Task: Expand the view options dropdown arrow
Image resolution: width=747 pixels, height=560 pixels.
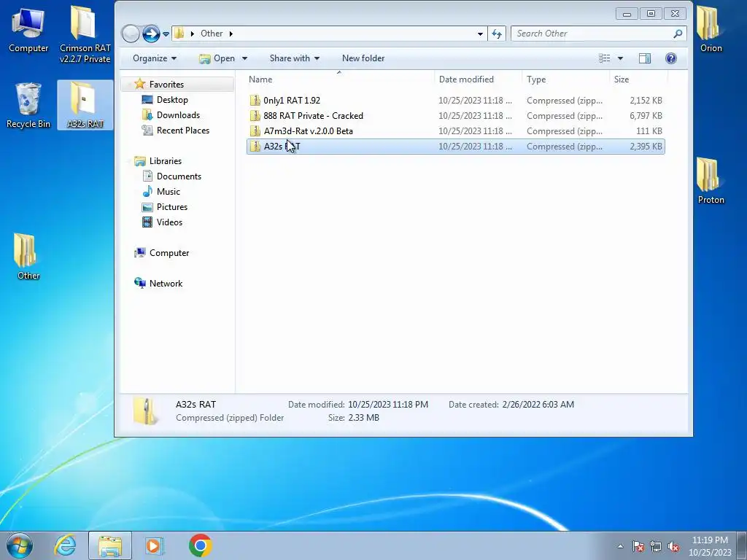Action: click(x=620, y=58)
